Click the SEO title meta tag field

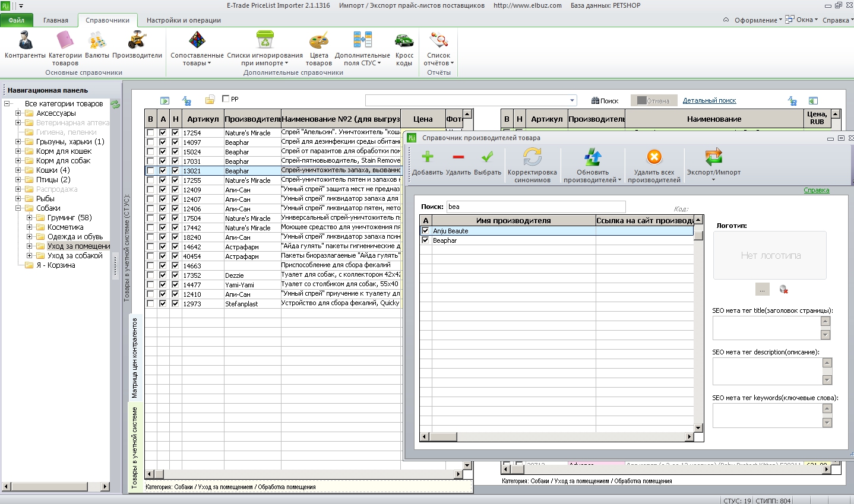point(767,328)
